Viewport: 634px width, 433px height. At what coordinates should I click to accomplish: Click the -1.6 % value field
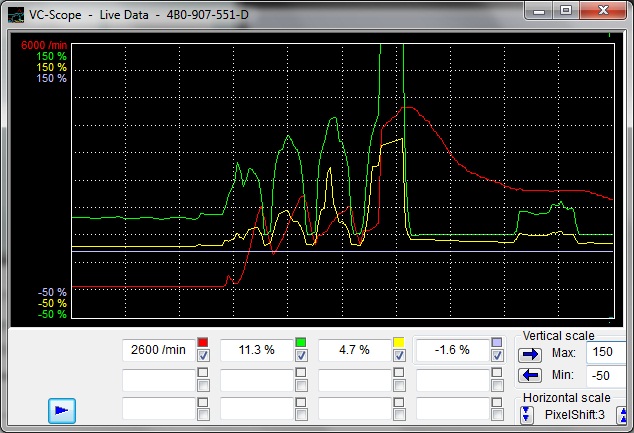pos(452,350)
